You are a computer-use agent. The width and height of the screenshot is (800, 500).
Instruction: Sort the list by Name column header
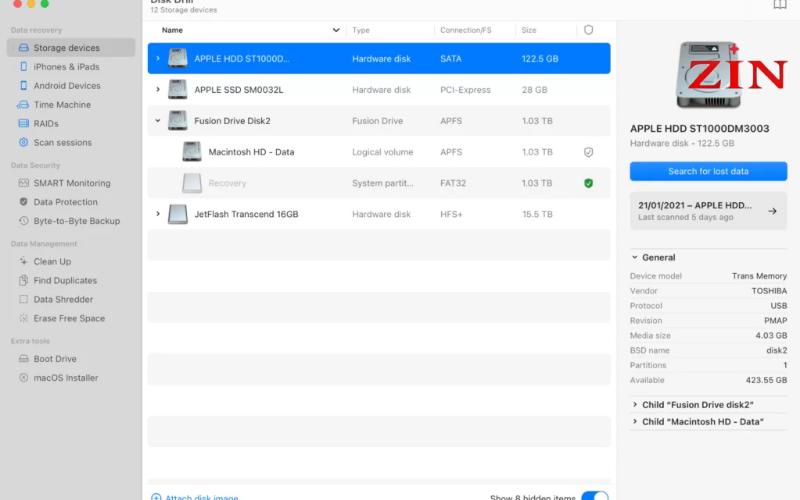[x=172, y=30]
